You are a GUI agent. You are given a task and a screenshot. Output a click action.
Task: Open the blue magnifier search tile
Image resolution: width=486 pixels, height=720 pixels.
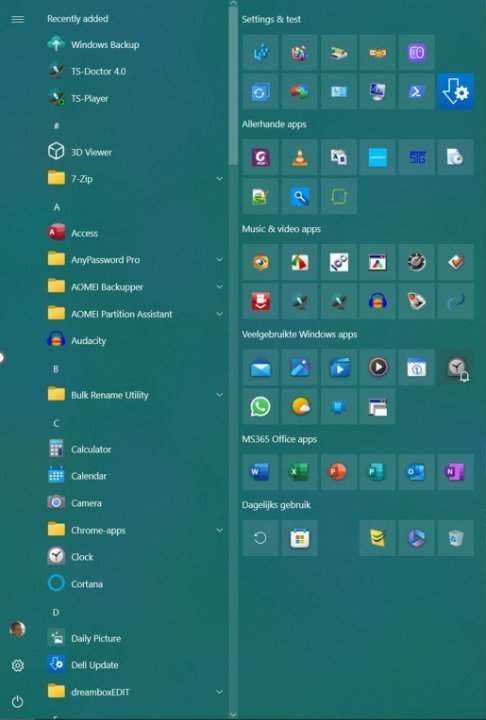tap(300, 197)
